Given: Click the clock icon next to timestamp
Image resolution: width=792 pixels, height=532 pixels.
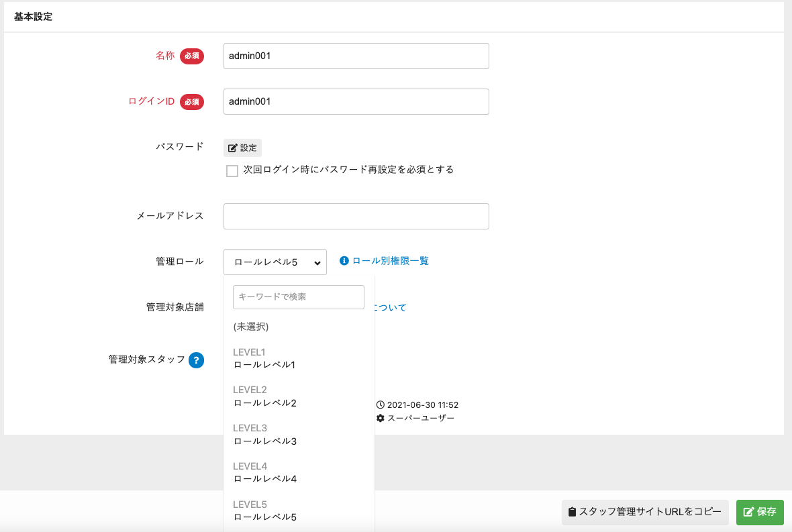Looking at the screenshot, I should pyautogui.click(x=381, y=405).
